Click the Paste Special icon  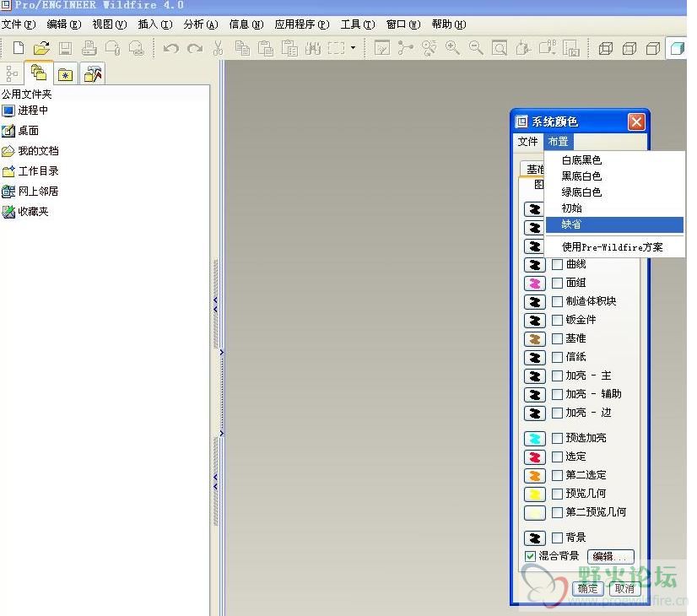(289, 48)
